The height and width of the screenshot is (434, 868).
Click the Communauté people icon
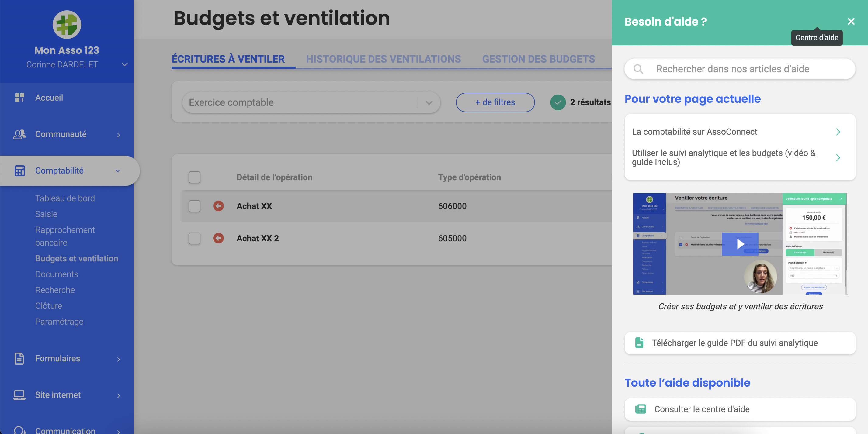tap(19, 134)
